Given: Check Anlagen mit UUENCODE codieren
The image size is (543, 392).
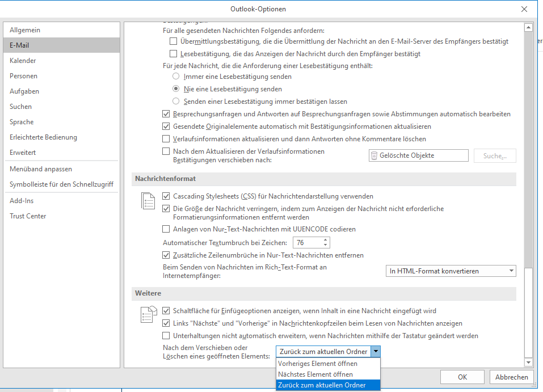Looking at the screenshot, I should [x=166, y=229].
